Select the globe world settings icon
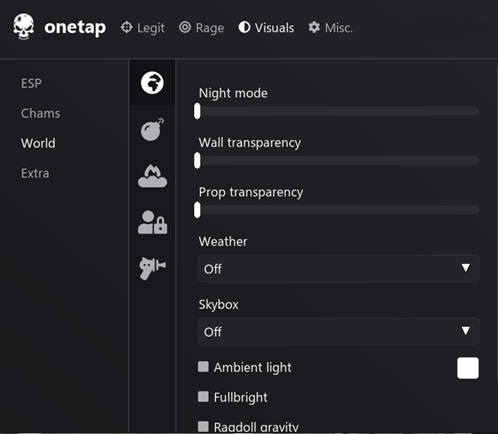This screenshot has width=498, height=434. 152,83
